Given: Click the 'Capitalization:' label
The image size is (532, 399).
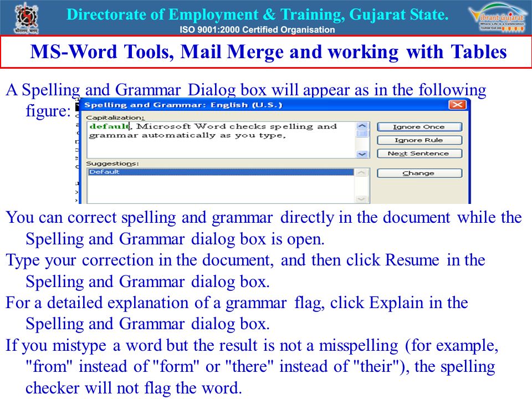Looking at the screenshot, I should [x=115, y=117].
